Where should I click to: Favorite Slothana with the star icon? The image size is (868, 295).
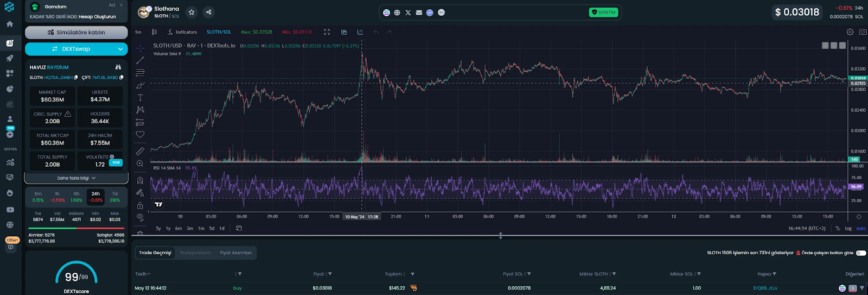[192, 12]
